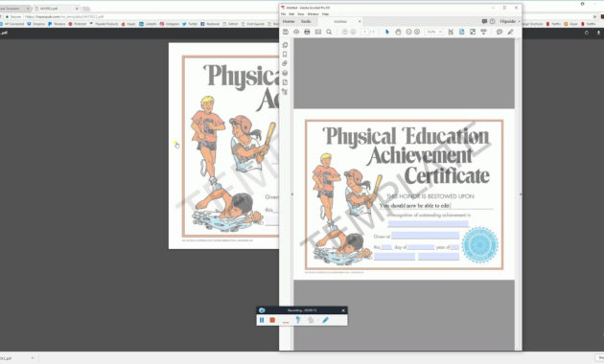Open bookmarks panel in Acrobat sidebar
604x364 pixels.
tap(285, 55)
